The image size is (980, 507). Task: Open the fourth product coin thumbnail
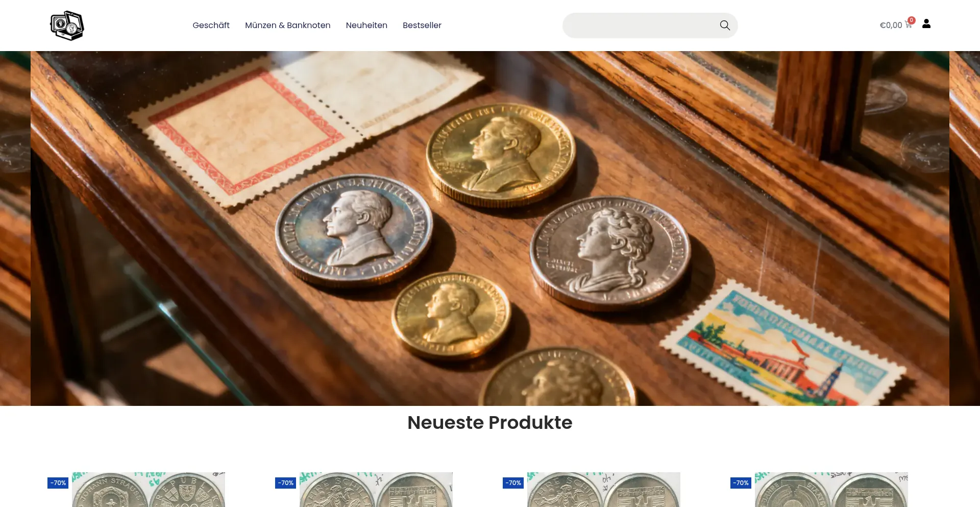[x=831, y=490]
